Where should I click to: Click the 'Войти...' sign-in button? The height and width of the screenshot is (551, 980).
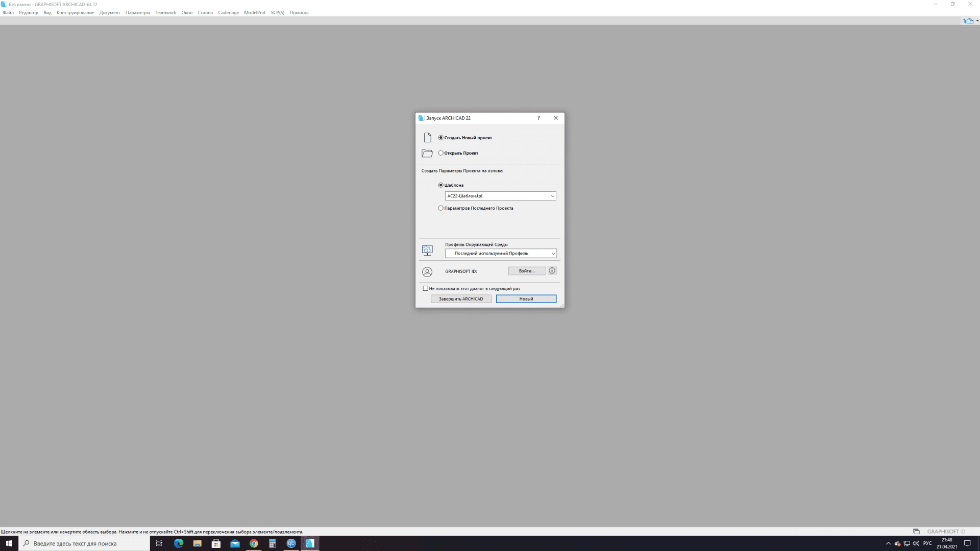click(x=527, y=271)
